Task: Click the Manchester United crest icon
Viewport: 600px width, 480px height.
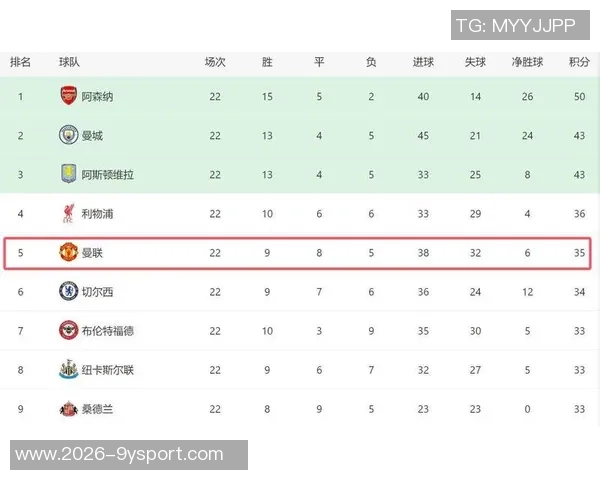Action: coord(67,253)
